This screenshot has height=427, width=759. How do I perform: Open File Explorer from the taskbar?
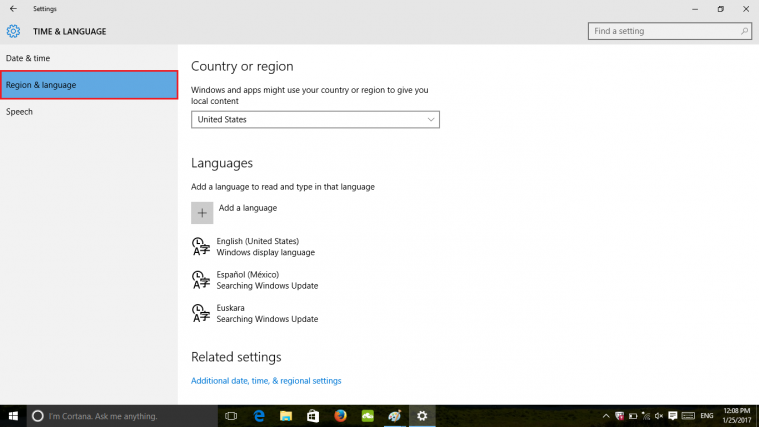point(286,416)
